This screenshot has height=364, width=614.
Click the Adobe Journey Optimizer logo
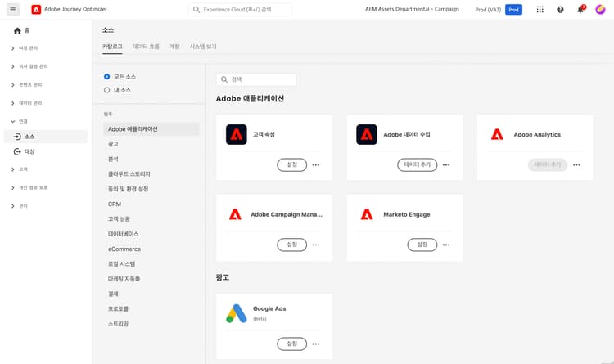pos(36,9)
